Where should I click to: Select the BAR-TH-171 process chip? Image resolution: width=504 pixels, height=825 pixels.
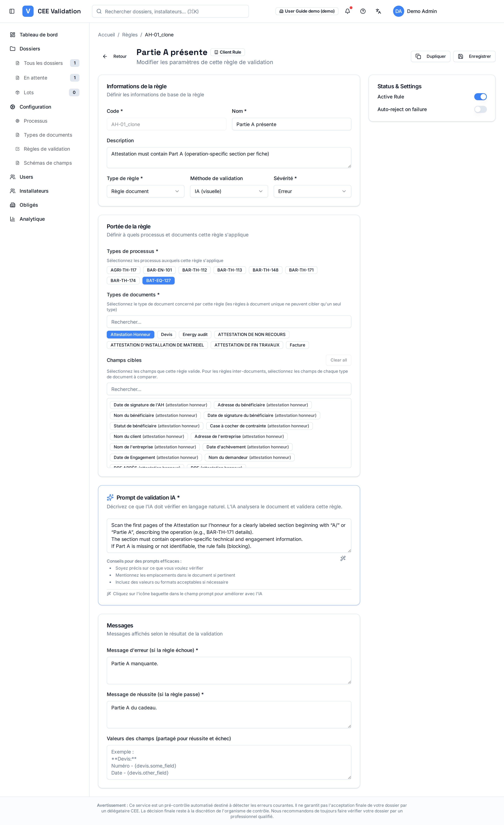click(301, 270)
